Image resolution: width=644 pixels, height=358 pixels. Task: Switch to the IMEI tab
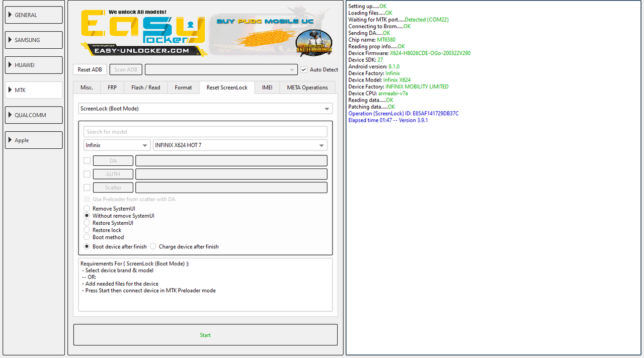[267, 87]
